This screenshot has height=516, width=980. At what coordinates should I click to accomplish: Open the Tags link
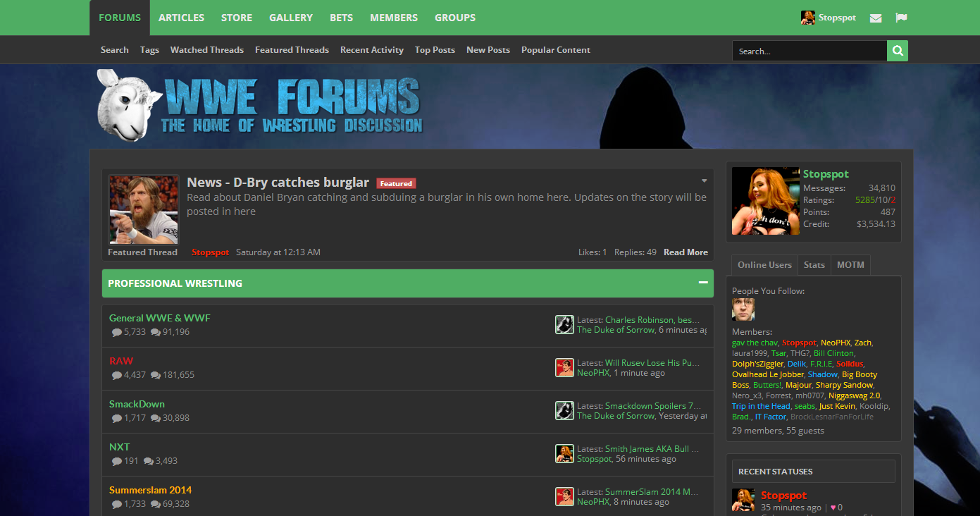coord(149,50)
